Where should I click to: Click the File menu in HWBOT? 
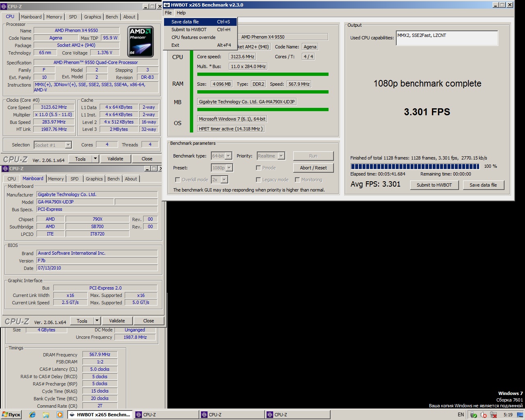click(x=169, y=13)
